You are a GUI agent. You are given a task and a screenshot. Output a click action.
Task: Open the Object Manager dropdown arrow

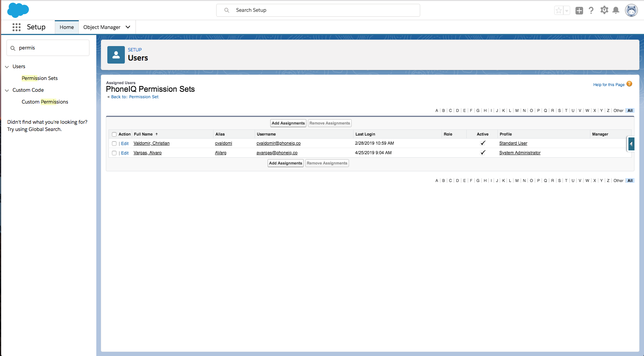[x=128, y=27]
